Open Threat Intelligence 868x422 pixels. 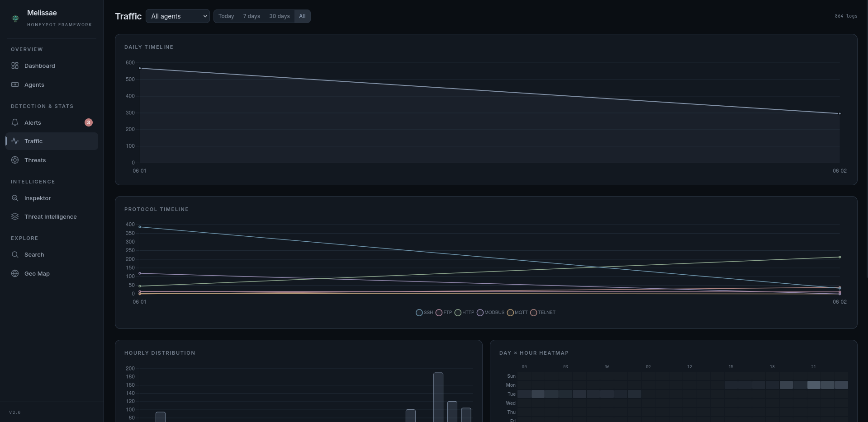52,216
